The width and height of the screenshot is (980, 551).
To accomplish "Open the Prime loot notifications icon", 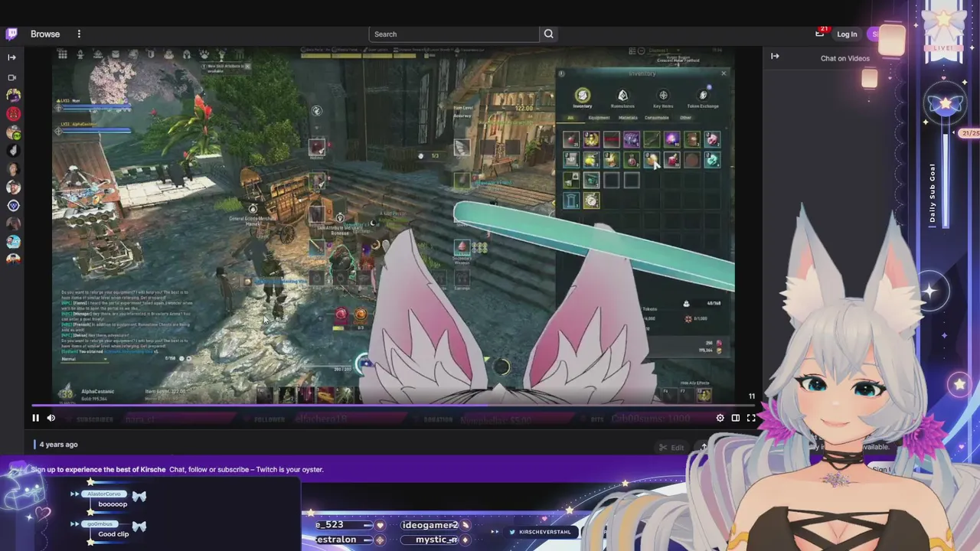I will click(820, 33).
